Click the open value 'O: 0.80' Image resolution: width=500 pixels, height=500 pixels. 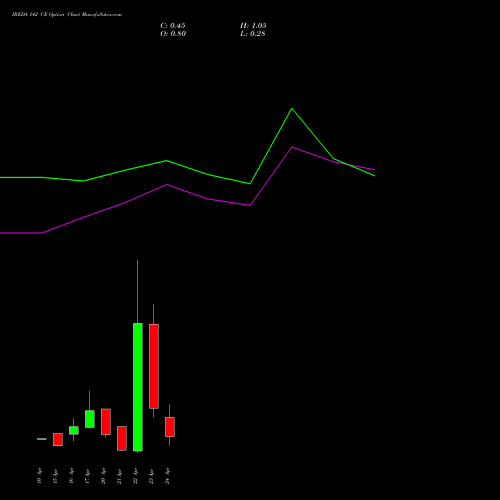173,34
